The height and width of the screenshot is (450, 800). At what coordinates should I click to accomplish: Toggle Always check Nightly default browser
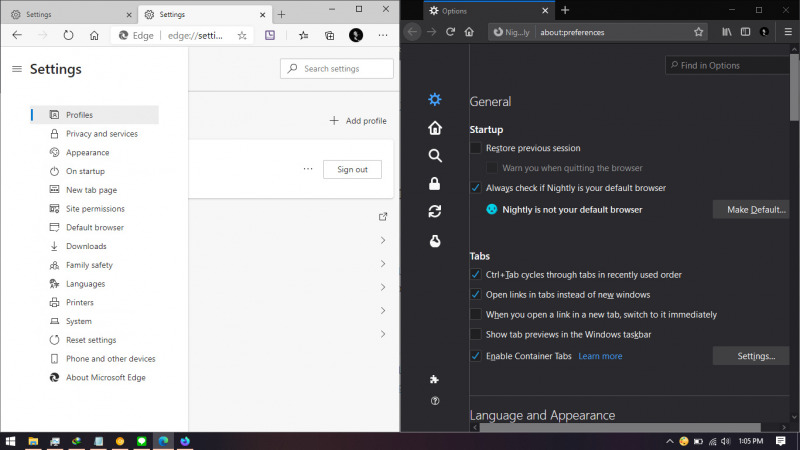475,188
